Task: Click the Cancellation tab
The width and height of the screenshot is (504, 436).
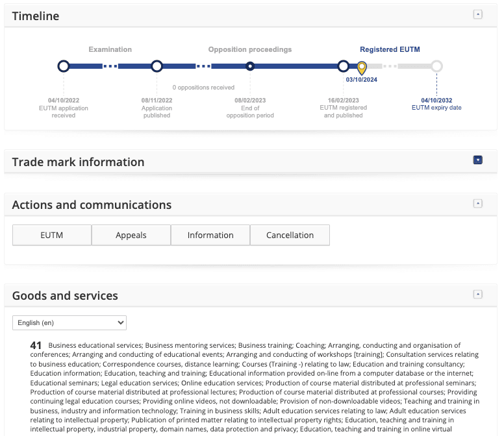Action: (290, 236)
